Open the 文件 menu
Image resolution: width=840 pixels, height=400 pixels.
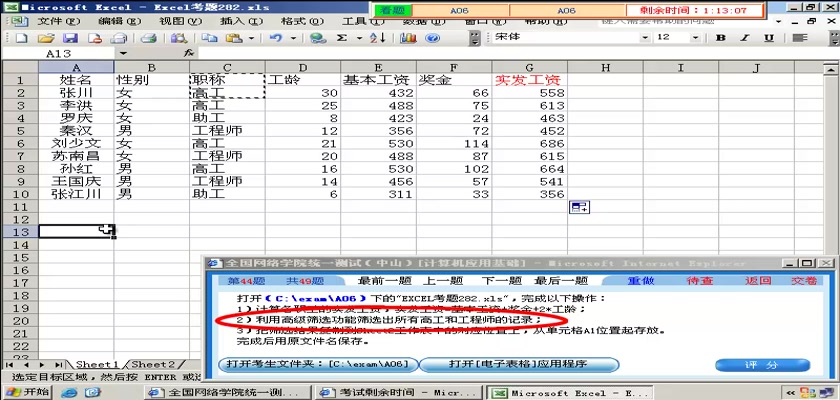[59, 21]
